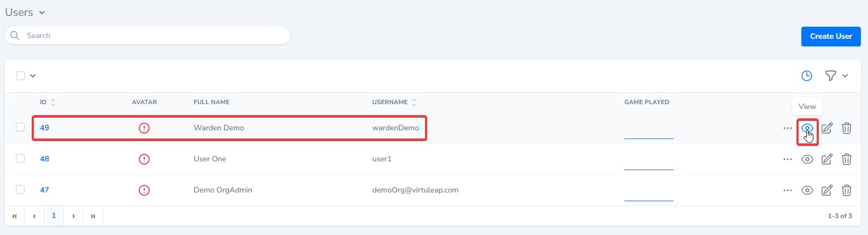Click the username wardenDemo
868x235 pixels.
tap(395, 128)
